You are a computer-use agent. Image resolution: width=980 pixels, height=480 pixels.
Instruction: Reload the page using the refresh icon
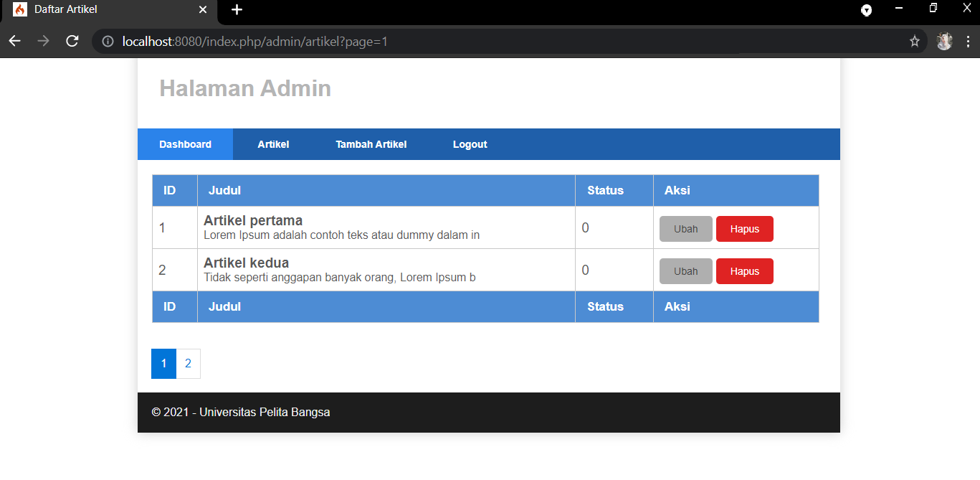72,41
